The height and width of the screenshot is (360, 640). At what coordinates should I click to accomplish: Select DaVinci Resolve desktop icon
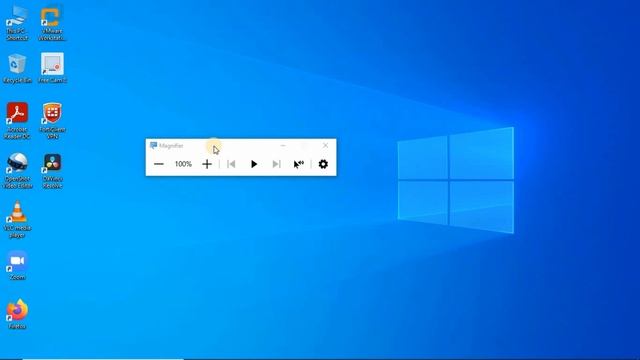52,171
